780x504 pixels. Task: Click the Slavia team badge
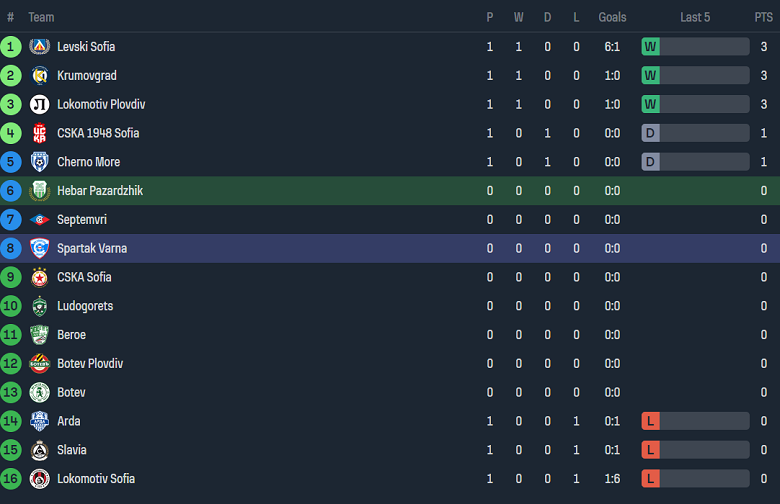(x=39, y=450)
